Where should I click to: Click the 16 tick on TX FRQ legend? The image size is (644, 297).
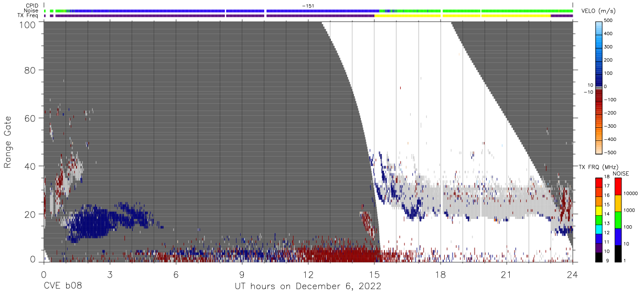coord(607,195)
